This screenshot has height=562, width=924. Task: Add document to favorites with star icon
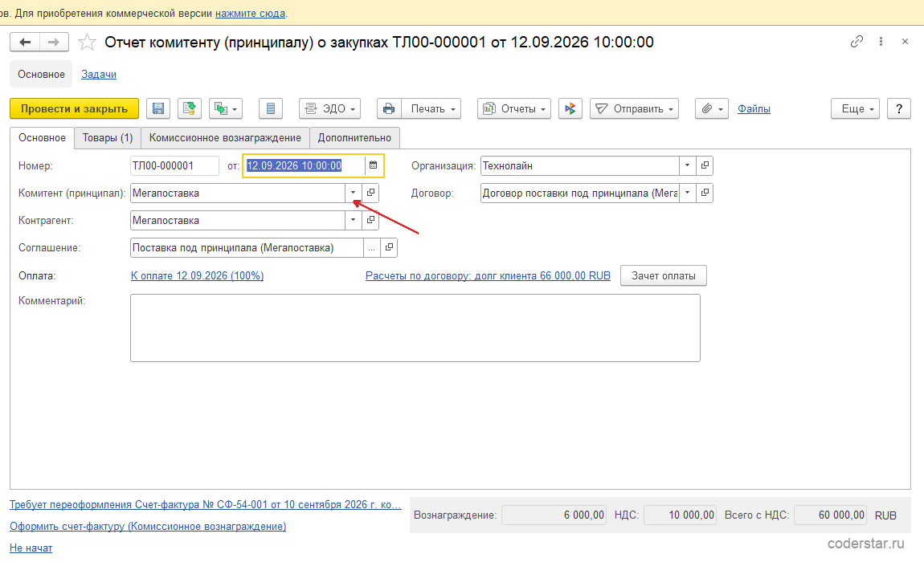(x=88, y=42)
